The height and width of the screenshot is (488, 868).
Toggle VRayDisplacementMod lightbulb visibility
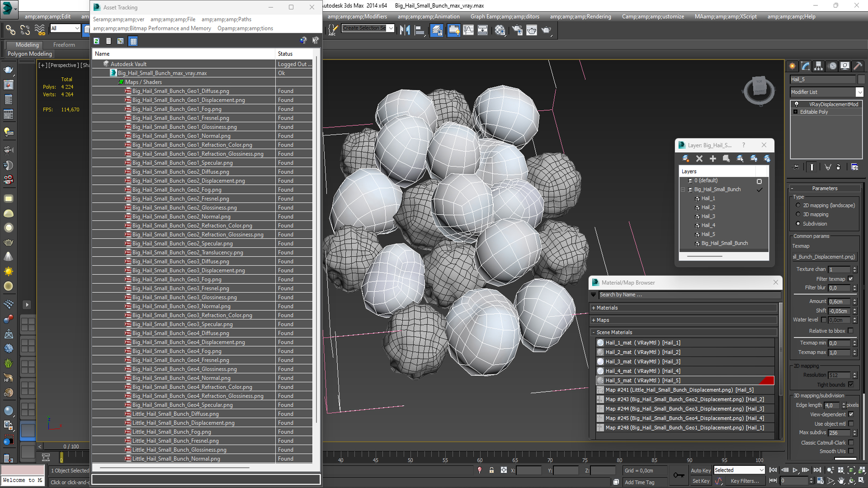pos(797,104)
